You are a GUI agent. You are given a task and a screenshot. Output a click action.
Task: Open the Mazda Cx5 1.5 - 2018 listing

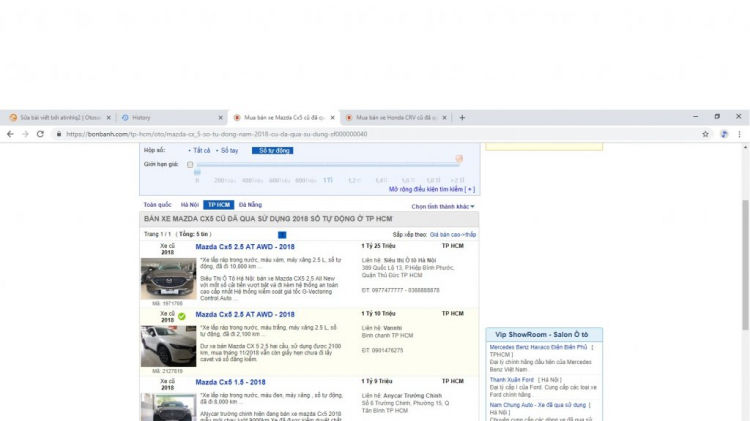[x=230, y=382]
